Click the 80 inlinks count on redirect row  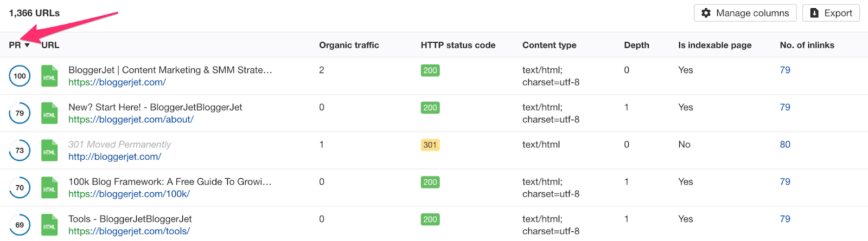pos(785,145)
